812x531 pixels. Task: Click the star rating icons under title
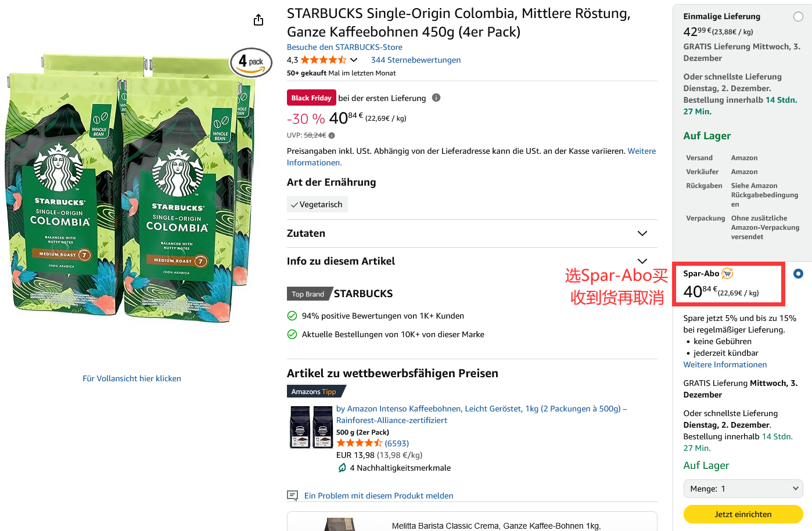coord(324,60)
